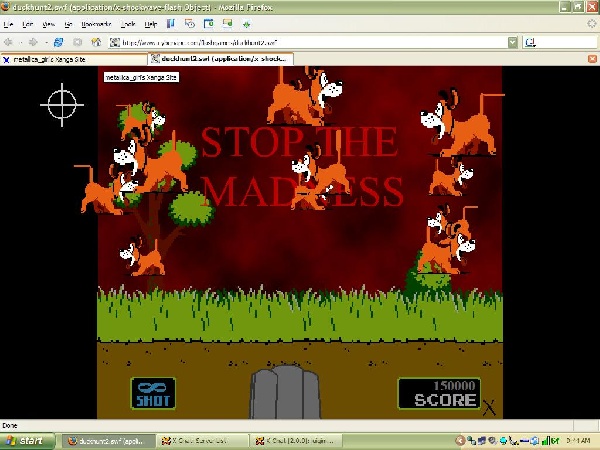Click the Firefox throbber activity icon
Screen dimensions: 600x450
click(x=592, y=24)
